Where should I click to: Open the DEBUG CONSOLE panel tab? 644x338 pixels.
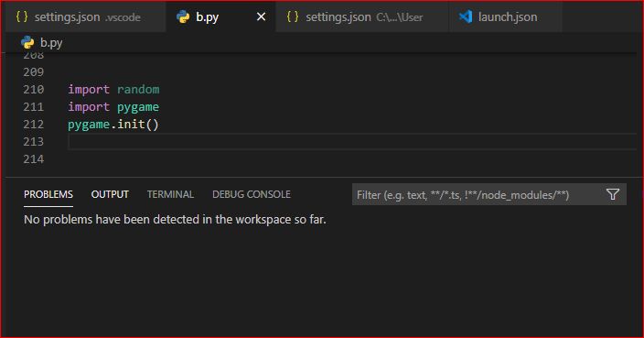click(x=252, y=194)
